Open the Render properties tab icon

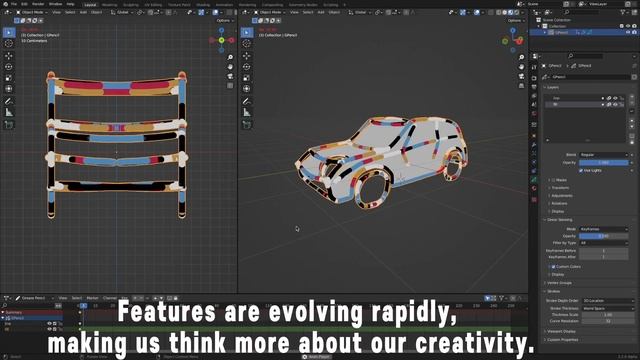[534, 78]
